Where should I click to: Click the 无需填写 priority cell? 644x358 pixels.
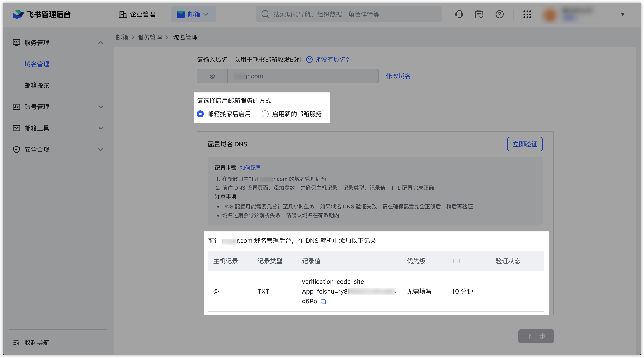[x=419, y=291]
